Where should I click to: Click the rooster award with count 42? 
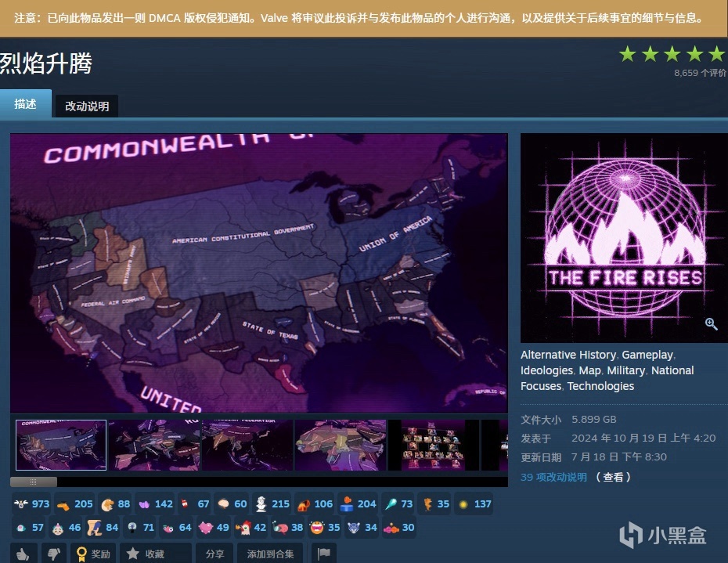[x=250, y=528]
